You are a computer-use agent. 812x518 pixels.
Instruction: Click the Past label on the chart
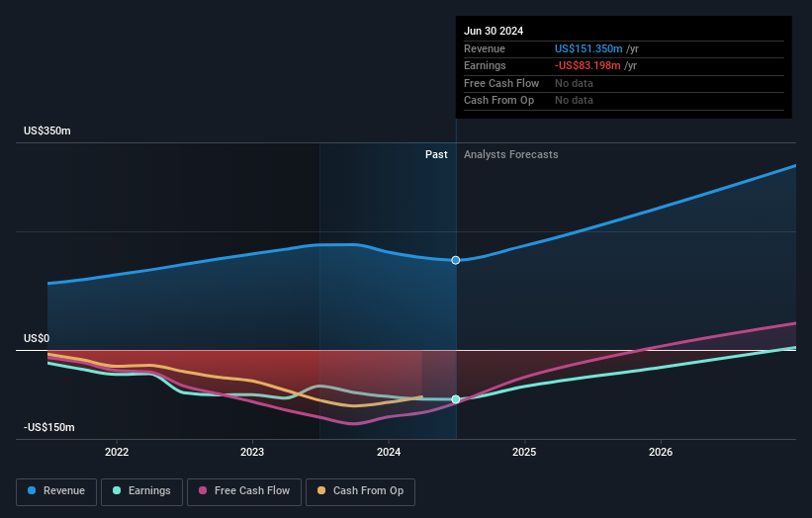click(x=436, y=155)
